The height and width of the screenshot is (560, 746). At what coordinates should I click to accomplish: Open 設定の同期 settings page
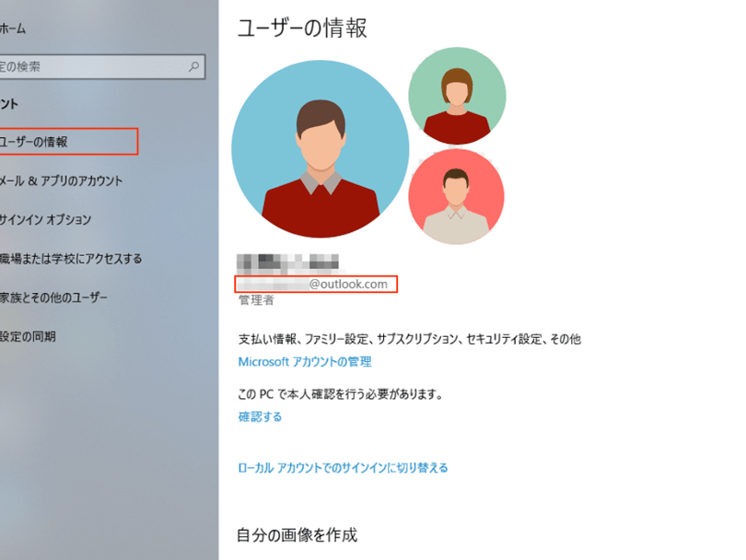pos(29,336)
